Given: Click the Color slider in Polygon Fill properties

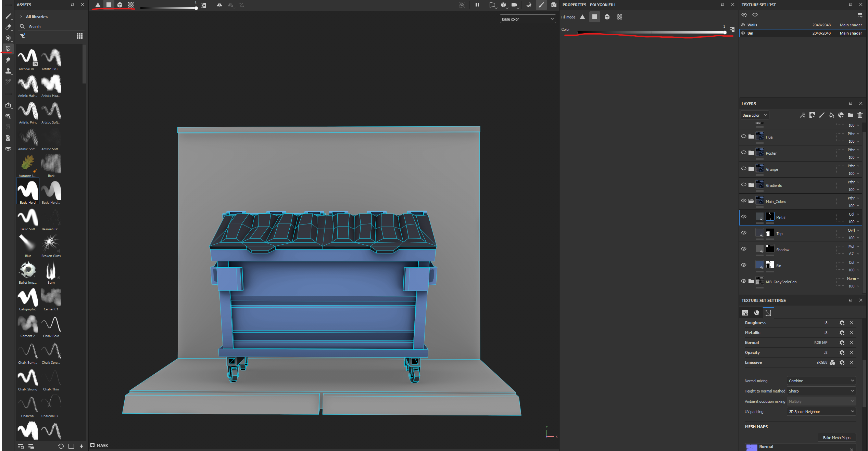Looking at the screenshot, I should click(651, 33).
